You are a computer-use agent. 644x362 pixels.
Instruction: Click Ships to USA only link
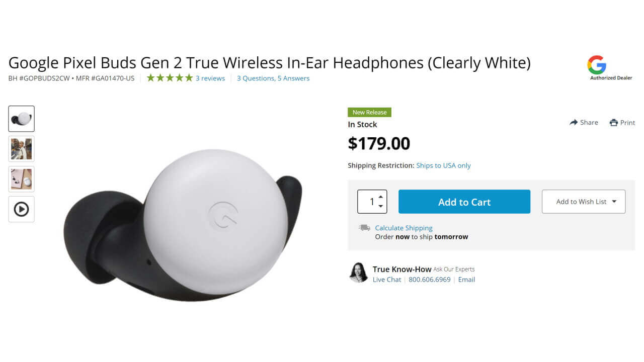pyautogui.click(x=443, y=165)
